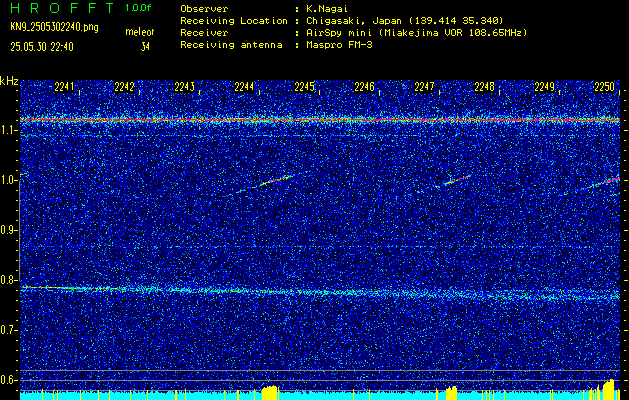Click the Receiver field label

pos(204,32)
